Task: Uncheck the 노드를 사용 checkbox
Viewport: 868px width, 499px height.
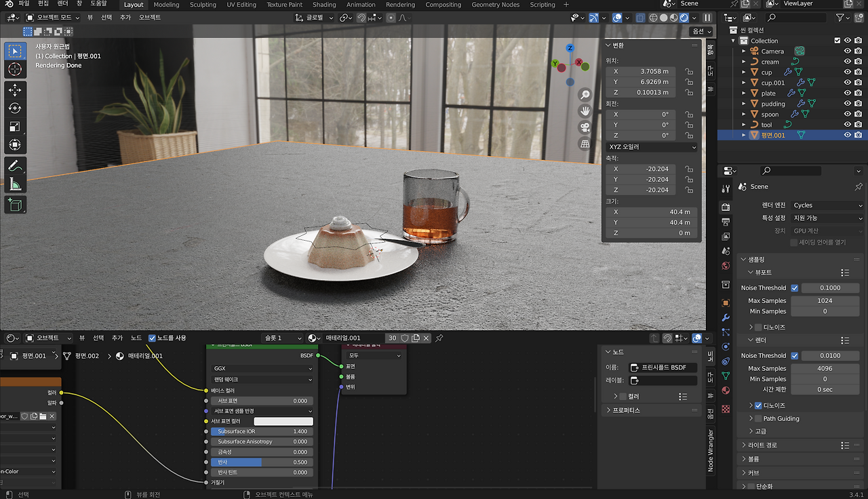Action: point(152,338)
